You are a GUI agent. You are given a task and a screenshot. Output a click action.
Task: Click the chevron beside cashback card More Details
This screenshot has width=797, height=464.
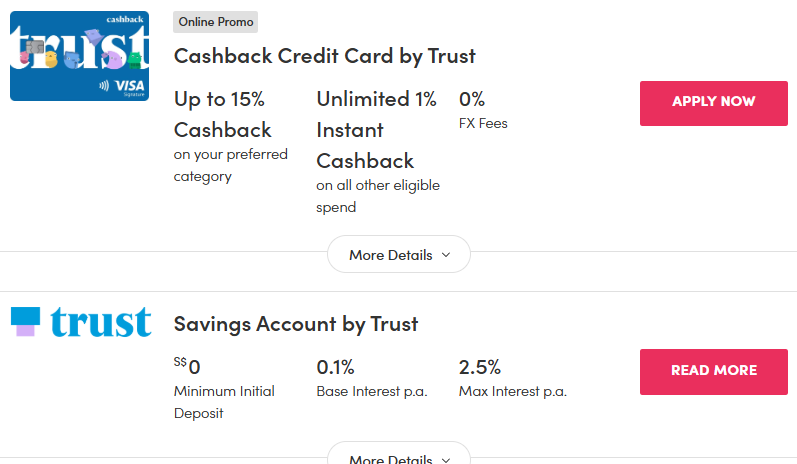[x=446, y=255]
